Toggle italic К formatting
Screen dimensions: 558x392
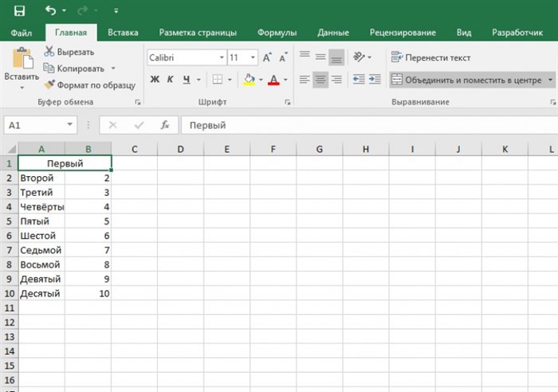[x=170, y=80]
